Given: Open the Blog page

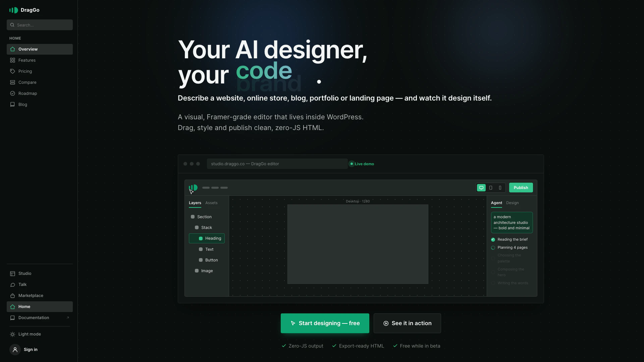Looking at the screenshot, I should tap(40, 105).
